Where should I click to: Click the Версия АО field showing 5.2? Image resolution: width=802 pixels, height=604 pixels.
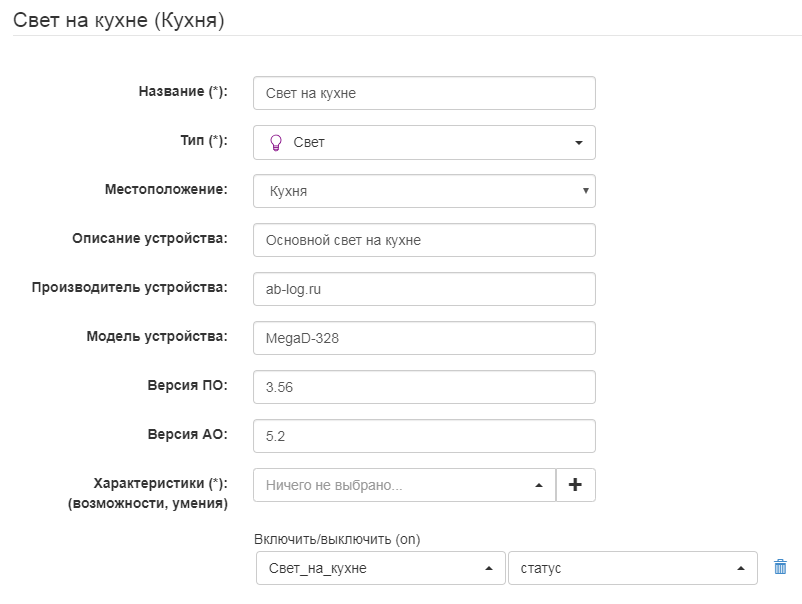(424, 435)
